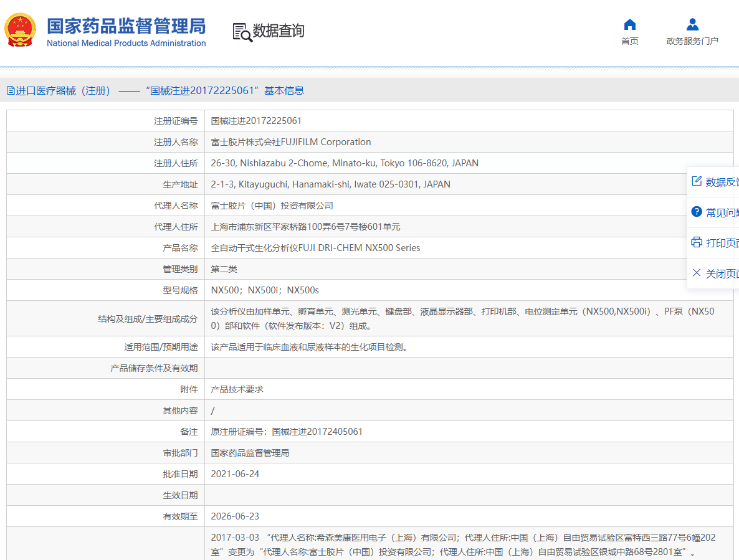Click the 其他内容 row label
Image resolution: width=739 pixels, height=560 pixels.
point(180,411)
